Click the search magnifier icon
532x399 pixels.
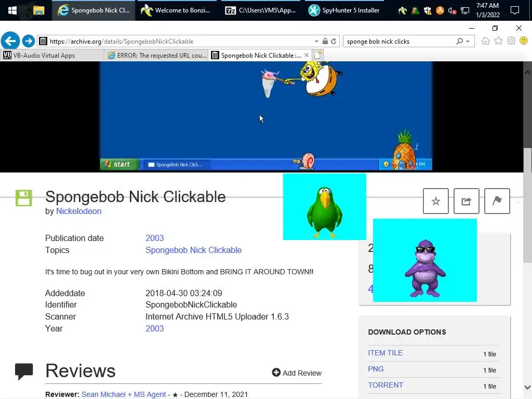(x=459, y=41)
